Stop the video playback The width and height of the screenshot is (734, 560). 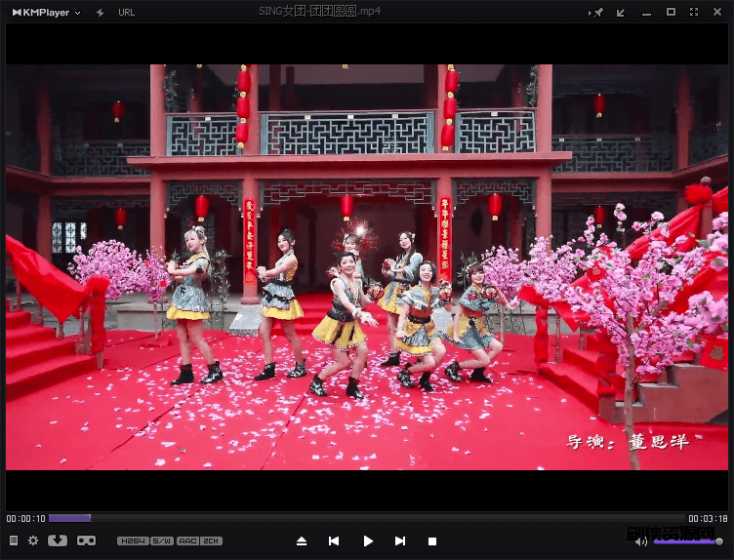coord(432,540)
